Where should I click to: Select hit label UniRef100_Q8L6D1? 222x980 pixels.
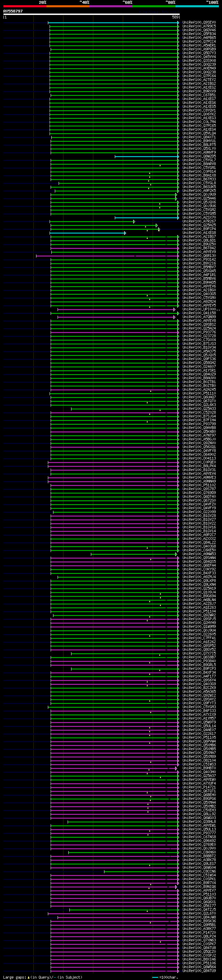(x=199, y=241)
